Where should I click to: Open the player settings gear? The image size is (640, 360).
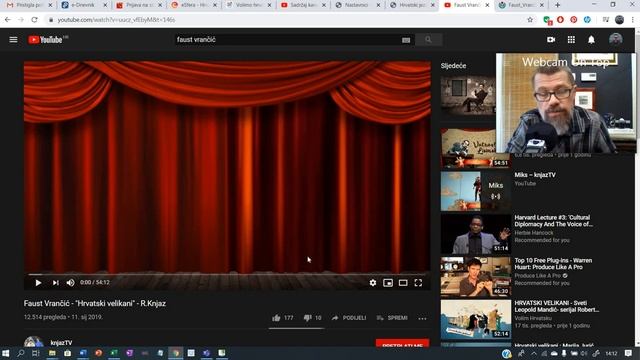373,282
